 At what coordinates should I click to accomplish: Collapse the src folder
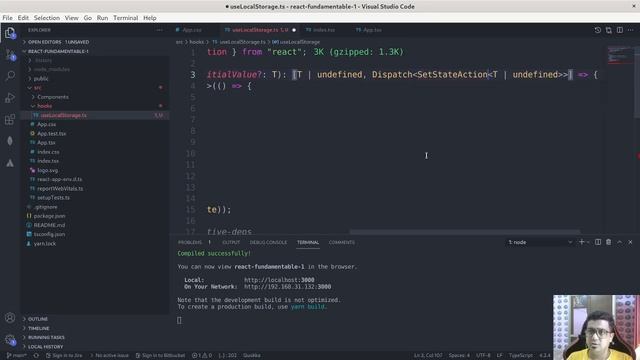(x=37, y=88)
